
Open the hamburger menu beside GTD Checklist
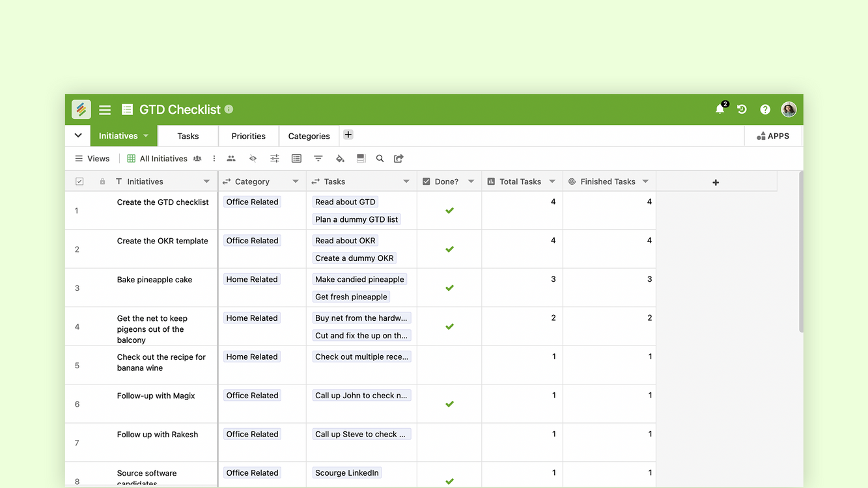point(105,110)
